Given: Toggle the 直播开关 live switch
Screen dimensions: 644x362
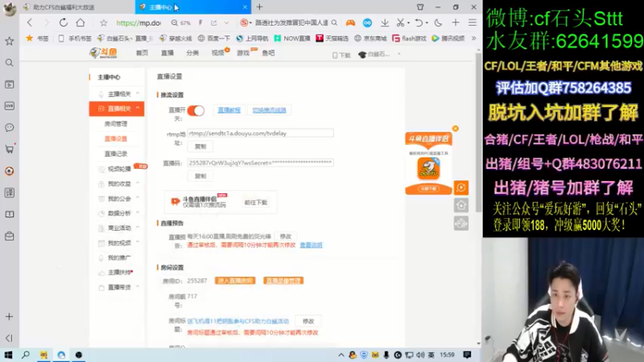Looking at the screenshot, I should tap(196, 110).
